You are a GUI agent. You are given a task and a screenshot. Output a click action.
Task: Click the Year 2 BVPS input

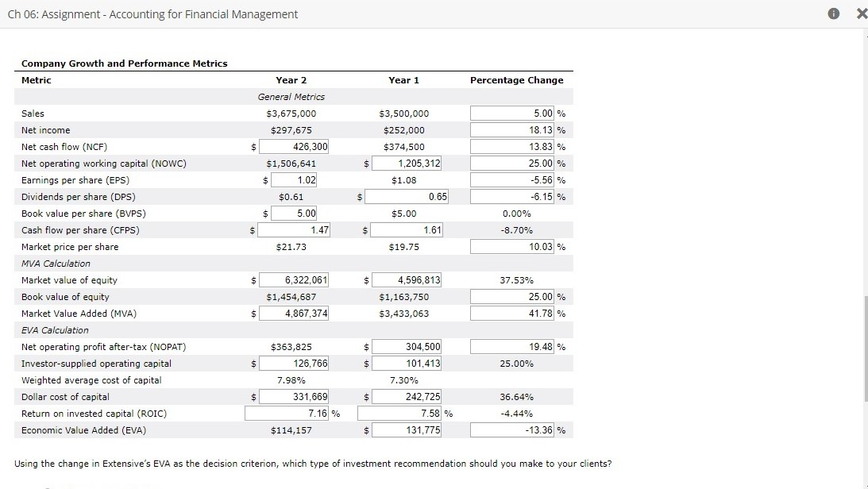(294, 213)
